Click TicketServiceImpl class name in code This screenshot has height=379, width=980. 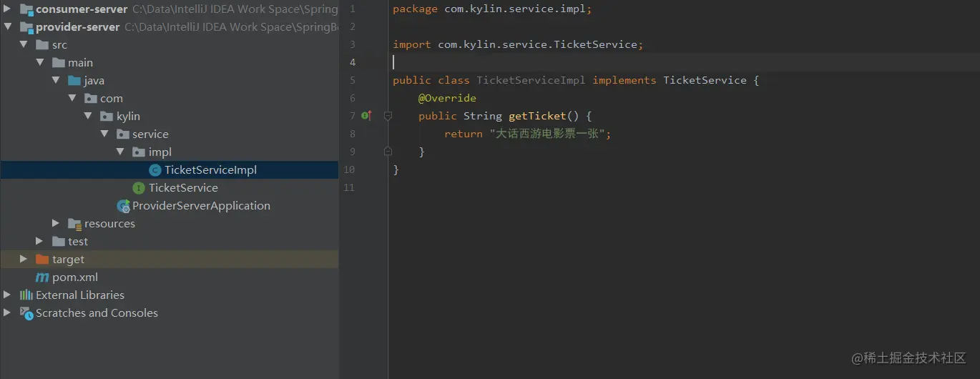pos(531,80)
